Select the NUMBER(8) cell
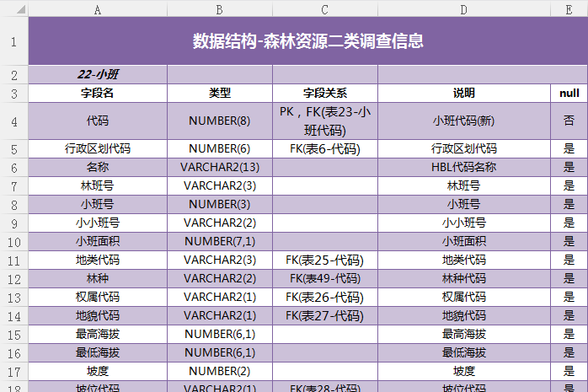Image resolution: width=588 pixels, height=392 pixels. pos(219,121)
